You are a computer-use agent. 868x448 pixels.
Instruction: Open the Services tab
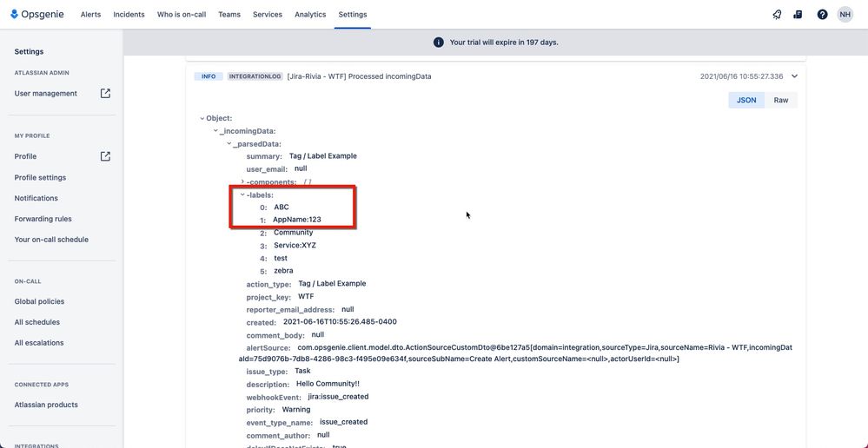pos(268,15)
